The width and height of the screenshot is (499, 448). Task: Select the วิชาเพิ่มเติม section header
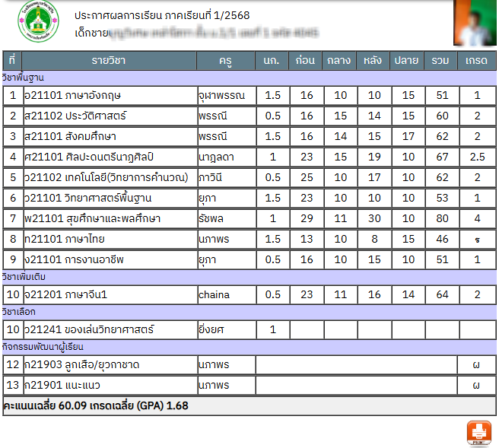tap(29, 277)
